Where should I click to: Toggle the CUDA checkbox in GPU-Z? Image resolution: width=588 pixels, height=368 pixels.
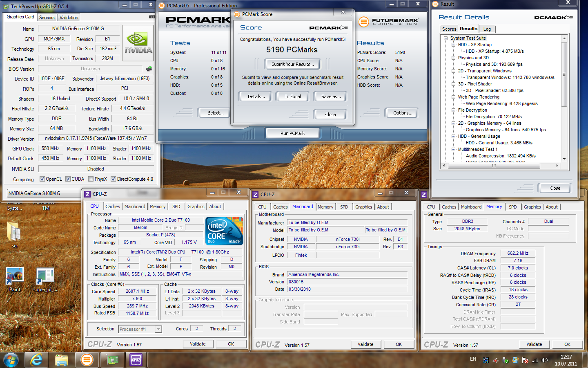(68, 179)
